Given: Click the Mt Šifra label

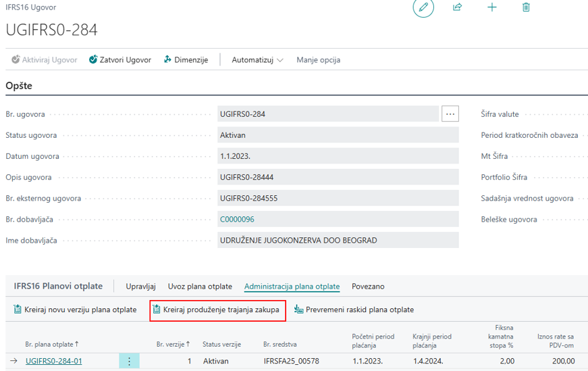Looking at the screenshot, I should (494, 156).
